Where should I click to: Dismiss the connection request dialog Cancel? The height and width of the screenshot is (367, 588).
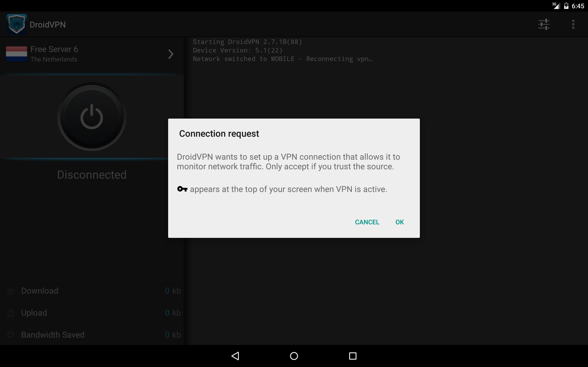(x=367, y=222)
